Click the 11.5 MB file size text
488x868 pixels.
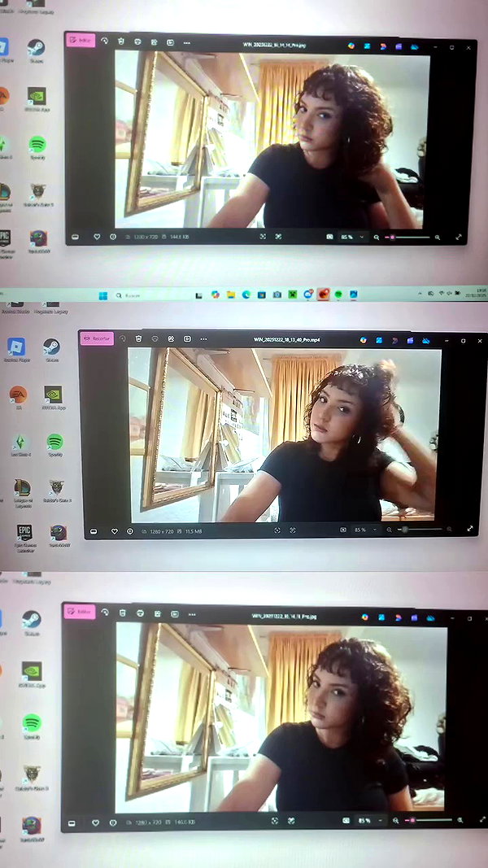(194, 531)
